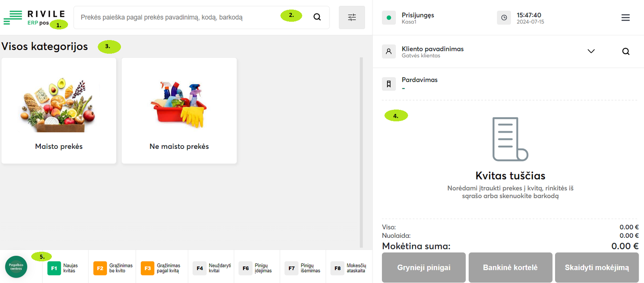
Task: Click the Grynieji pinigai payment button
Action: click(424, 267)
